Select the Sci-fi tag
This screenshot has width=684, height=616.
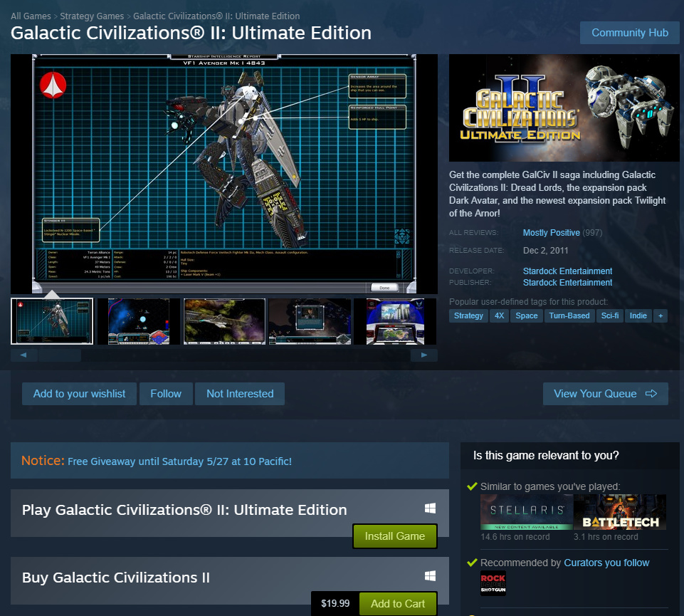[x=610, y=315]
